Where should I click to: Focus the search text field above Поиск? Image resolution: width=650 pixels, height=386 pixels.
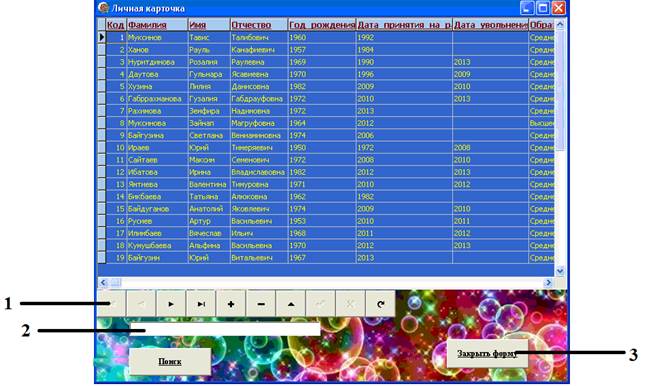[225, 329]
